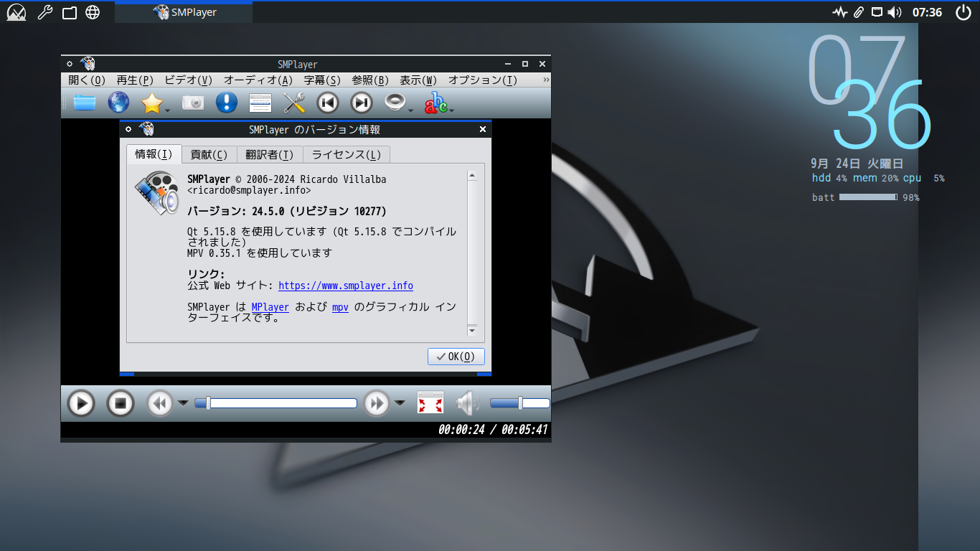
Task: Open the オーディオ(A) menu
Action: [x=258, y=80]
